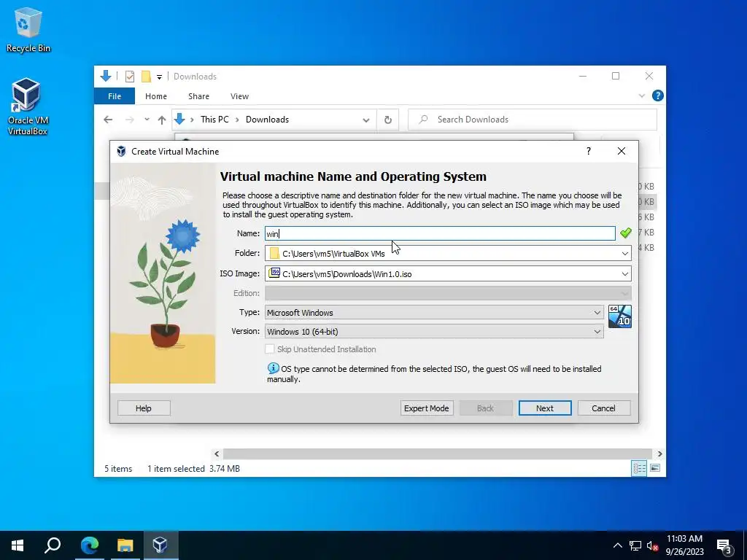
Task: Switch wizard to Expert Mode
Action: click(x=426, y=408)
